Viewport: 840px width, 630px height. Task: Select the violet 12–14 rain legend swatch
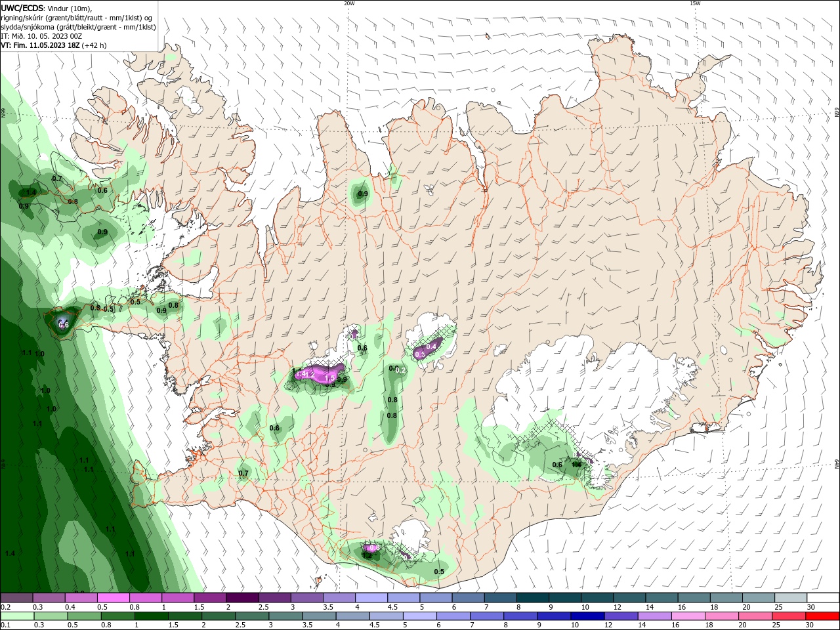point(621,616)
